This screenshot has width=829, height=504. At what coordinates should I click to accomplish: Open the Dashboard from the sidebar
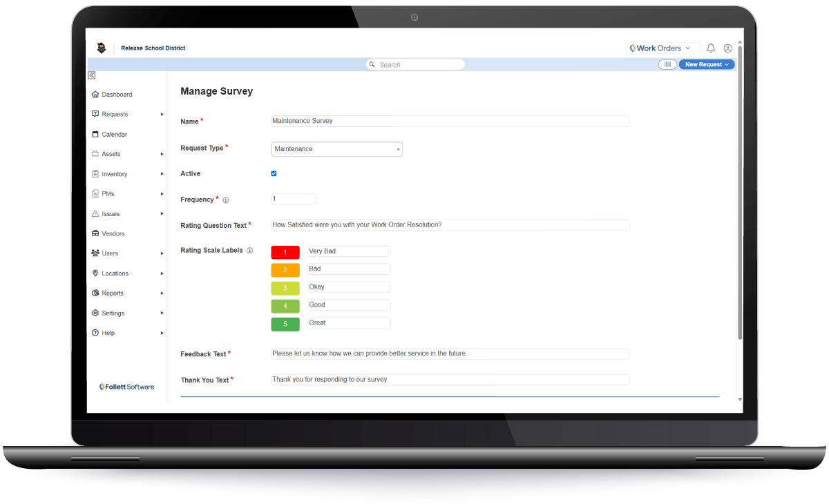coord(95,94)
